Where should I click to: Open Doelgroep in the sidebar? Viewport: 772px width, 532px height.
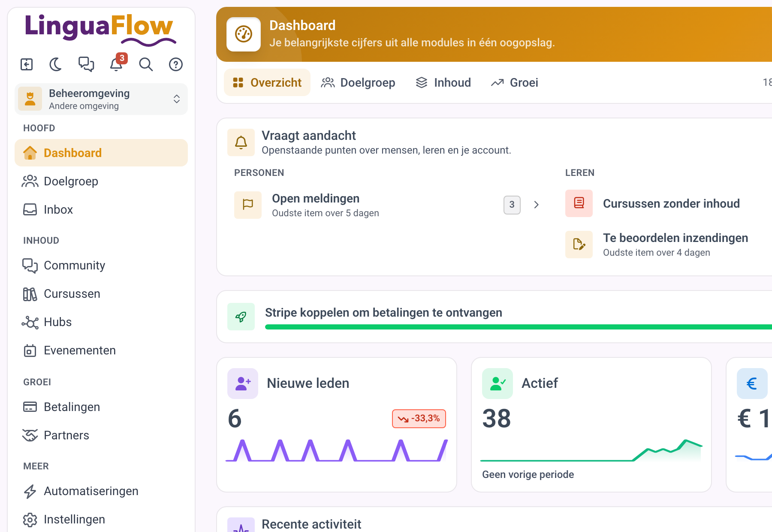point(101,181)
